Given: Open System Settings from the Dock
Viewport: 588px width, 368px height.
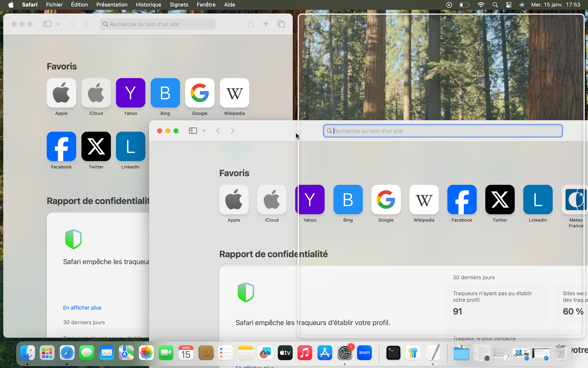Looking at the screenshot, I should (x=345, y=353).
